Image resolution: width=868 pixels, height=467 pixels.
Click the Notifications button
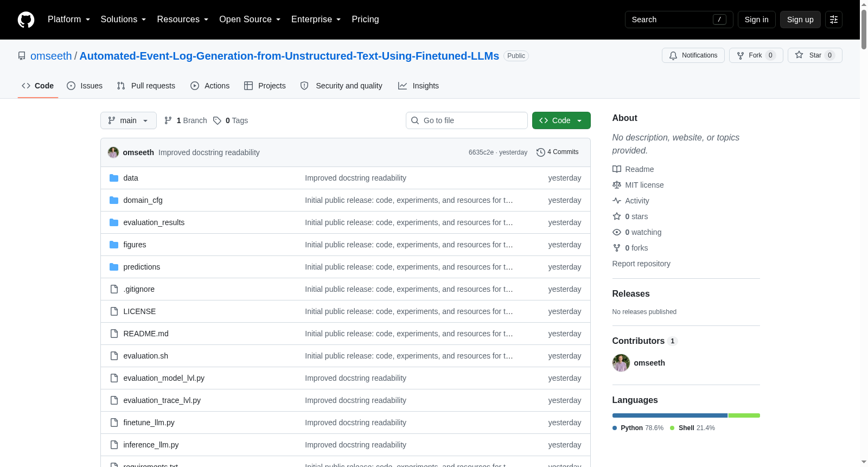693,55
